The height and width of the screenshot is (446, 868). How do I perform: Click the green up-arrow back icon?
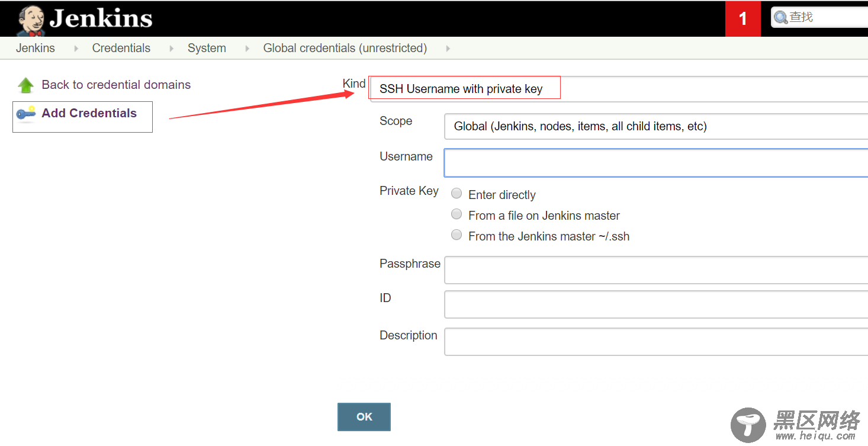[x=26, y=85]
